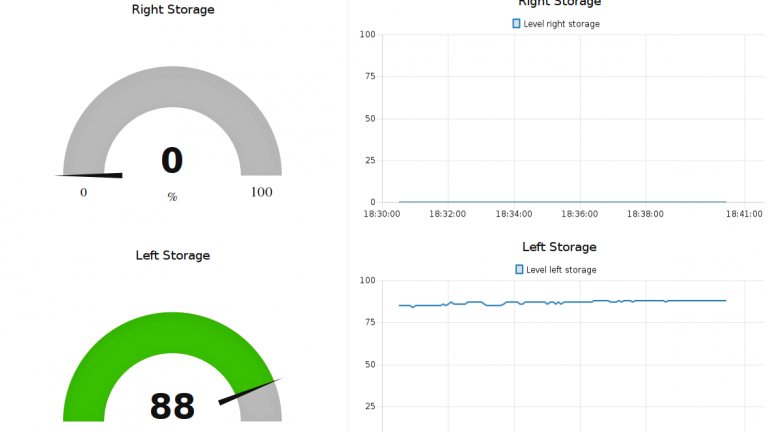Click the Right Storage gauge value 0
This screenshot has width=768, height=432.
coord(172,161)
